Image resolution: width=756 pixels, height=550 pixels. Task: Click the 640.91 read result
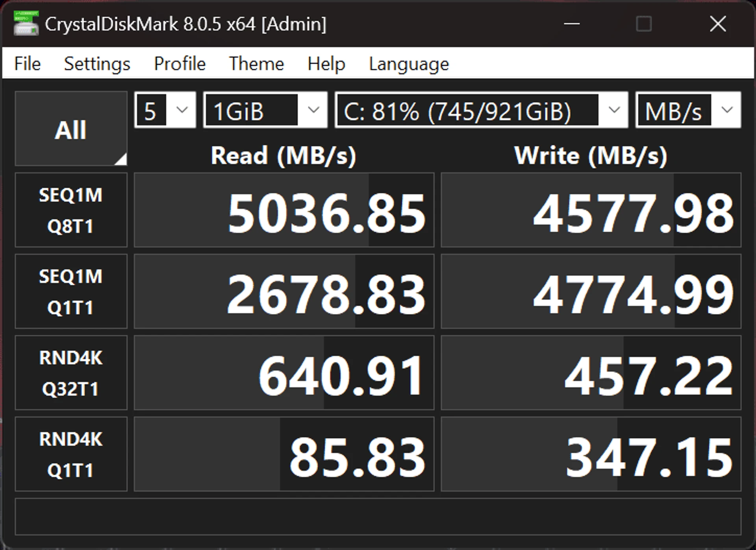tap(284, 373)
